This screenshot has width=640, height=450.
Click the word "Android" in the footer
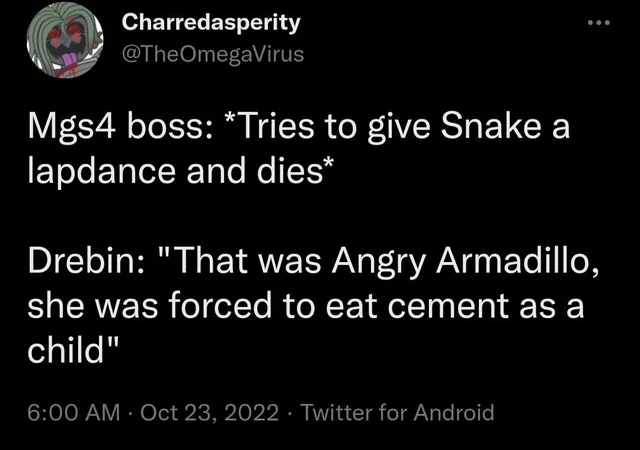454,412
